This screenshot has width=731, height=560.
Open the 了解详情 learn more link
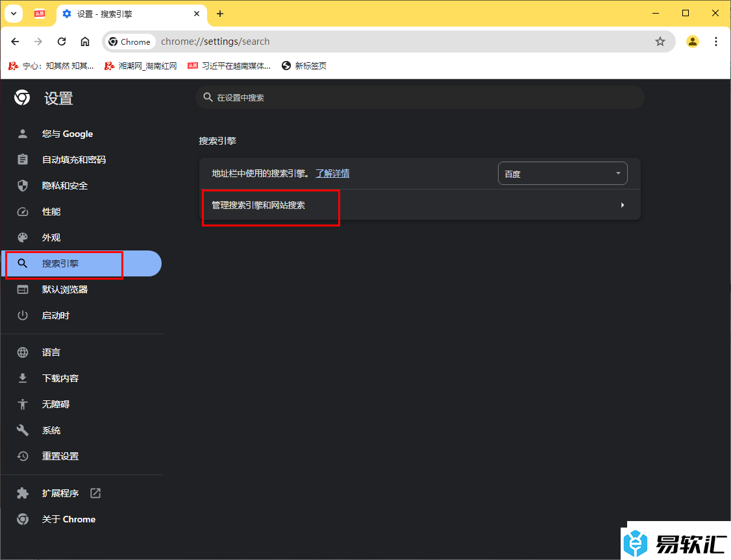coord(332,173)
